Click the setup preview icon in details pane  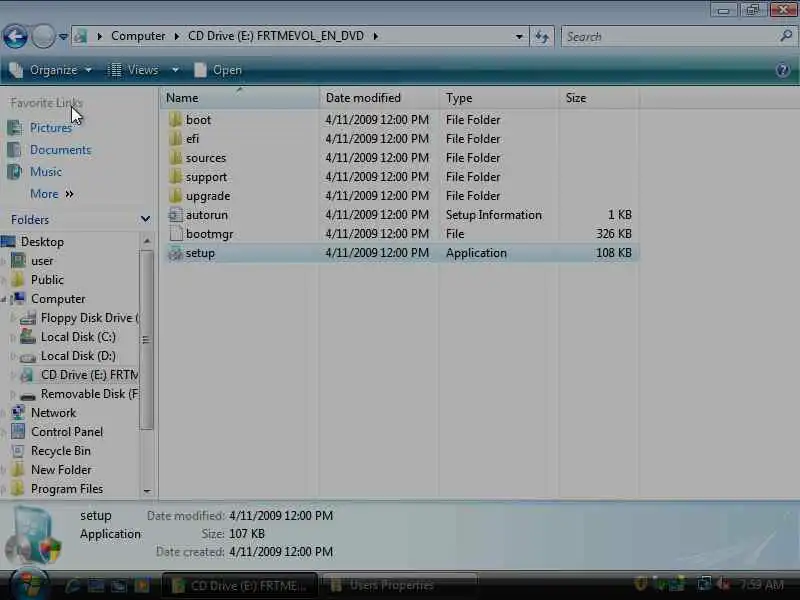tap(34, 534)
